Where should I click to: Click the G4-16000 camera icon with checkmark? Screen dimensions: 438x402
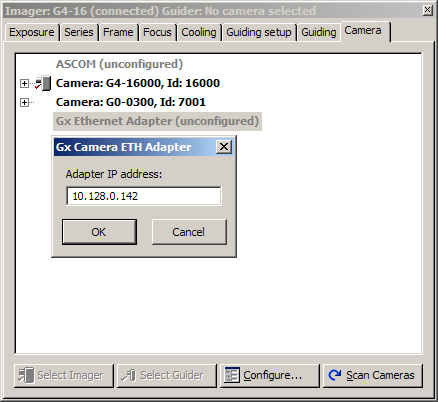tap(43, 83)
